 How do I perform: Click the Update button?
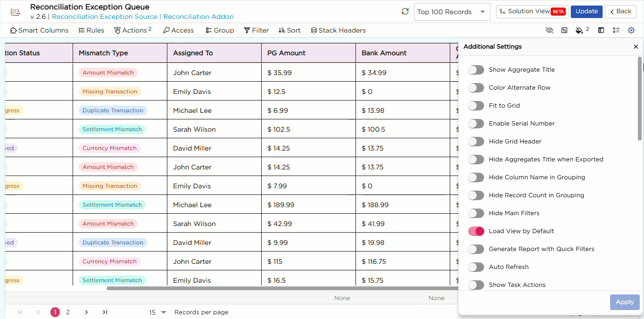pos(586,11)
